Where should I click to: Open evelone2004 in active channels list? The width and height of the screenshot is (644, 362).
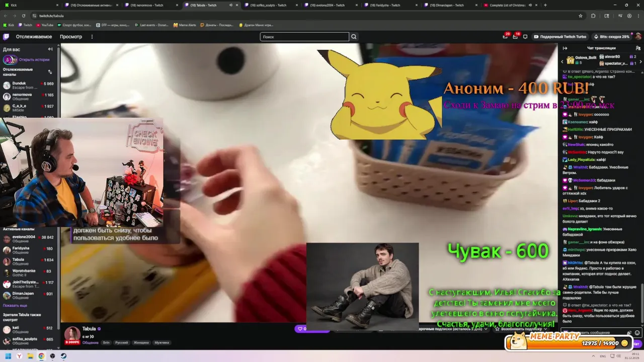(29, 239)
